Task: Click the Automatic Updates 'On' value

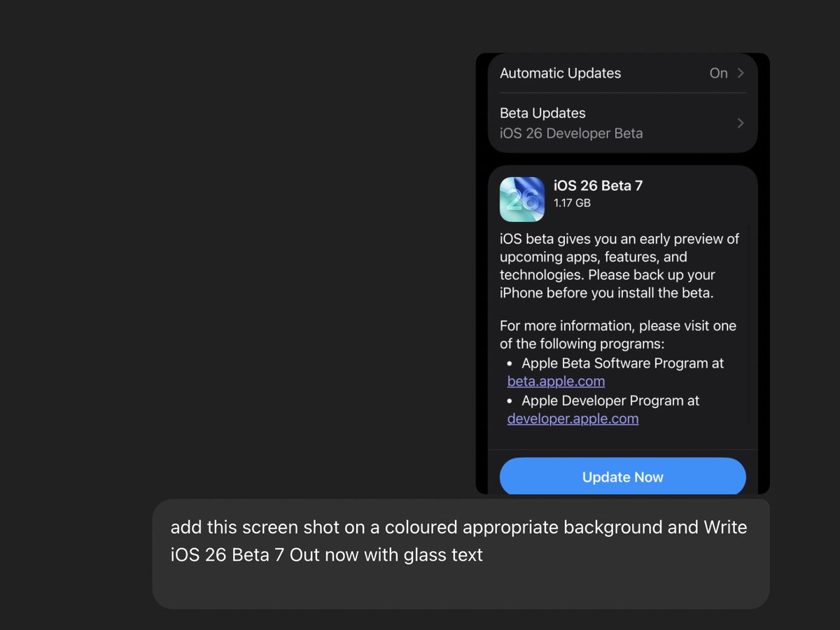Action: (718, 73)
